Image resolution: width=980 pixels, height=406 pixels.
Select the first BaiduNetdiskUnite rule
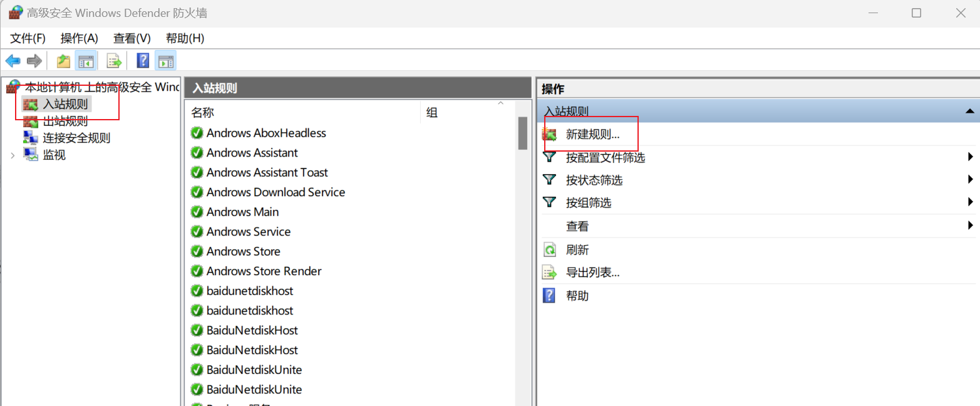pos(254,370)
